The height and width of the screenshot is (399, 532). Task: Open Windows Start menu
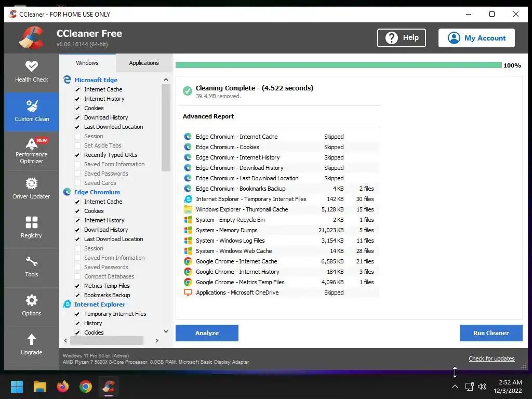pos(17,387)
